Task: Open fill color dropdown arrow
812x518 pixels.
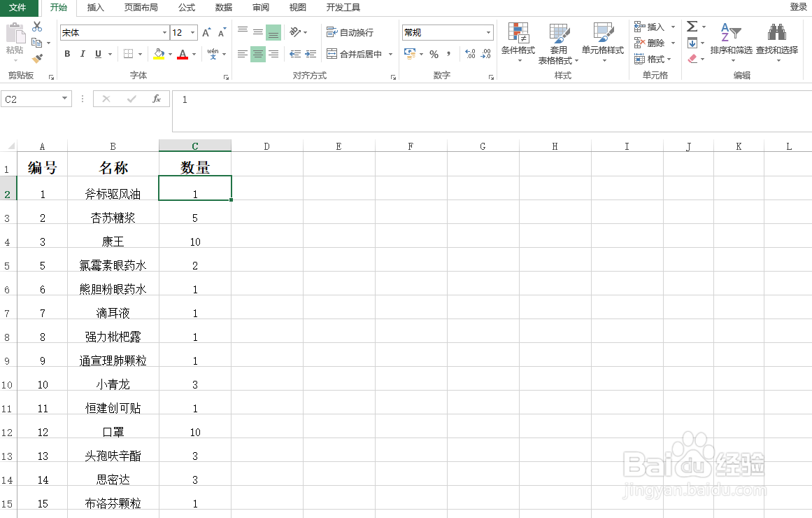Action: pos(170,54)
